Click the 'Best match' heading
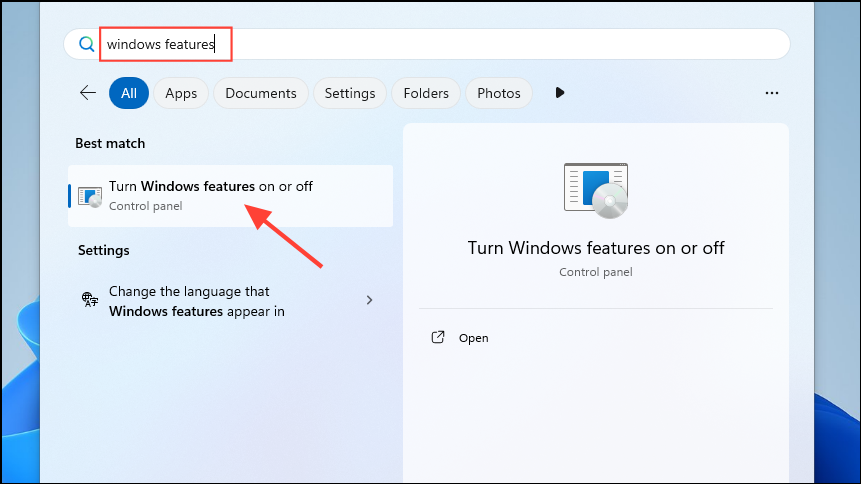The width and height of the screenshot is (861, 484). point(110,143)
